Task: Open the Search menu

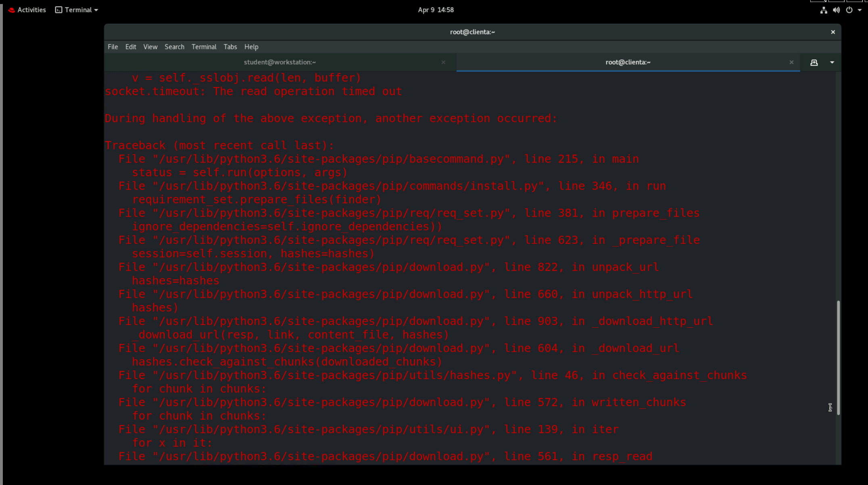Action: pyautogui.click(x=174, y=47)
